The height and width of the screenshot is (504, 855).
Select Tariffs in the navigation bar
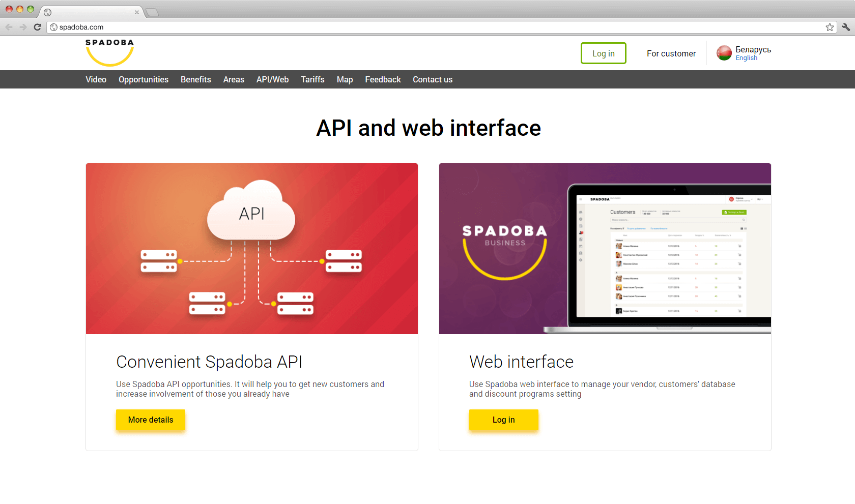[312, 79]
